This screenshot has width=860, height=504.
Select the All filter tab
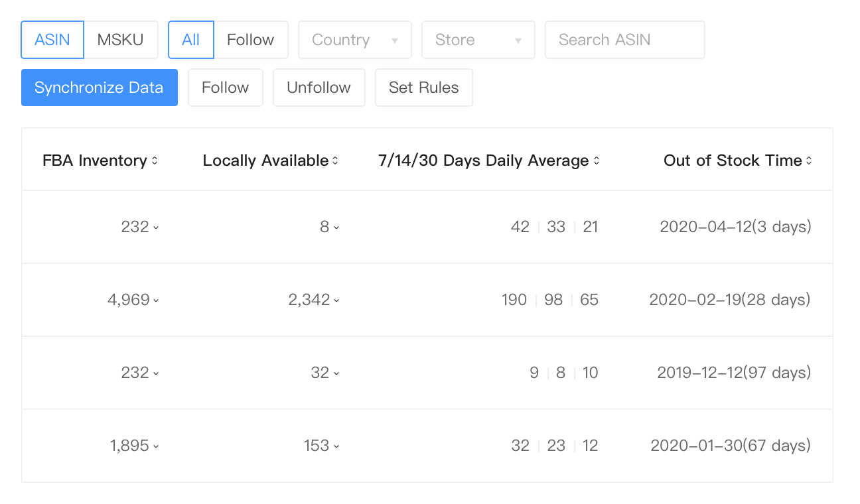click(x=191, y=40)
